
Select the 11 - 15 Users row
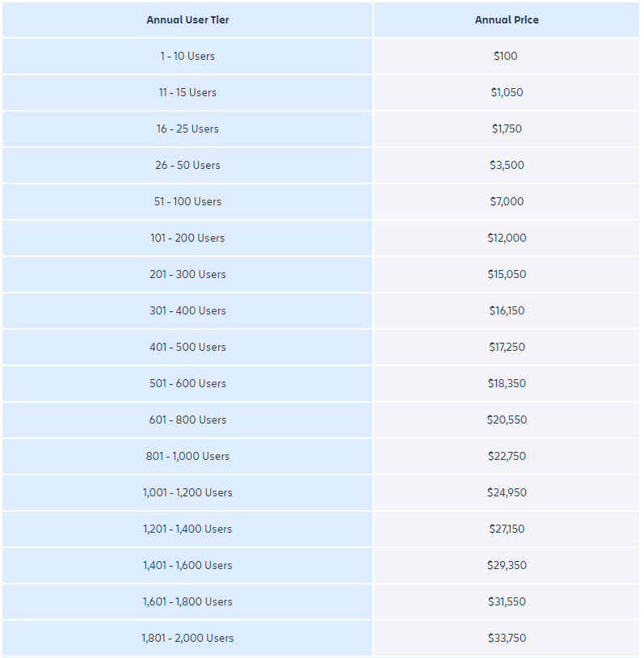click(187, 92)
